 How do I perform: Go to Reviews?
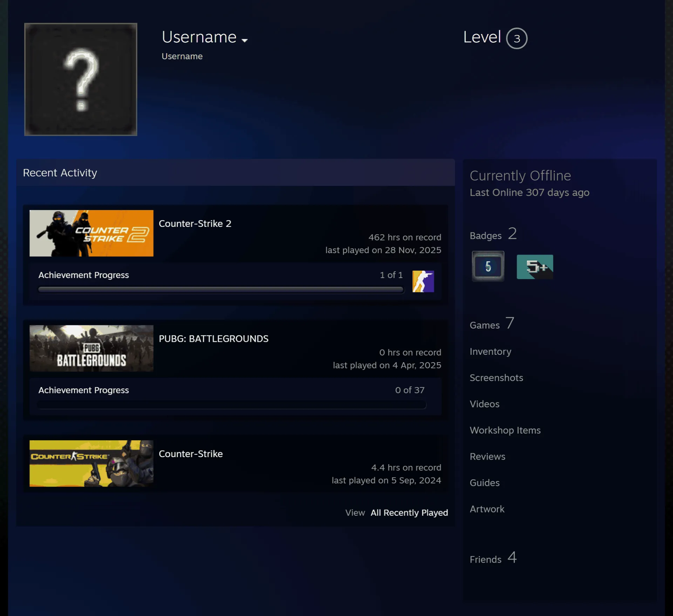(x=487, y=456)
